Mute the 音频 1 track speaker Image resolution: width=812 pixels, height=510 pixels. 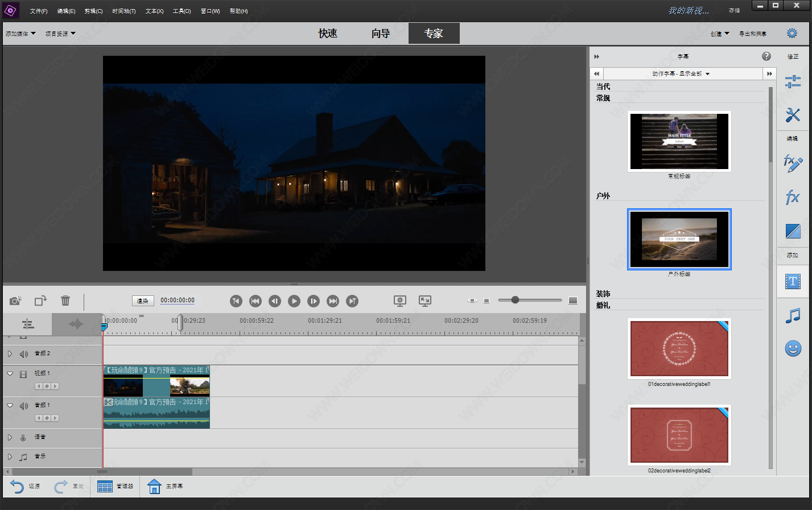click(x=24, y=406)
